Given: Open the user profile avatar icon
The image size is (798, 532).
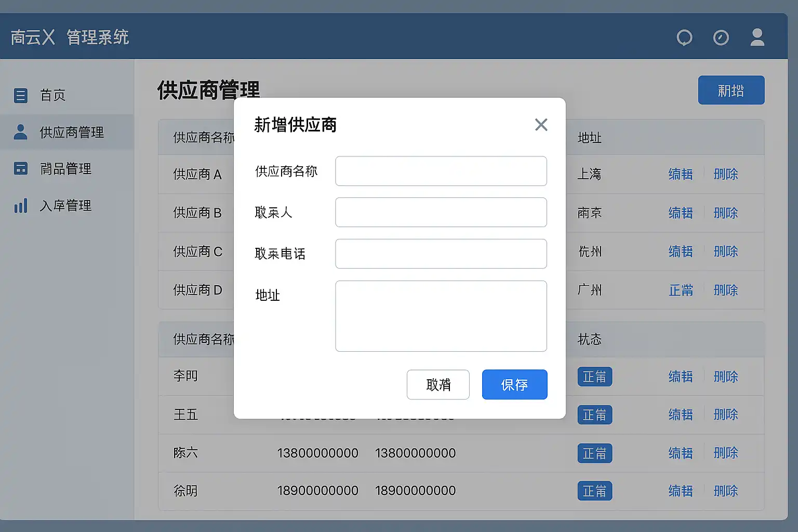Looking at the screenshot, I should point(757,37).
